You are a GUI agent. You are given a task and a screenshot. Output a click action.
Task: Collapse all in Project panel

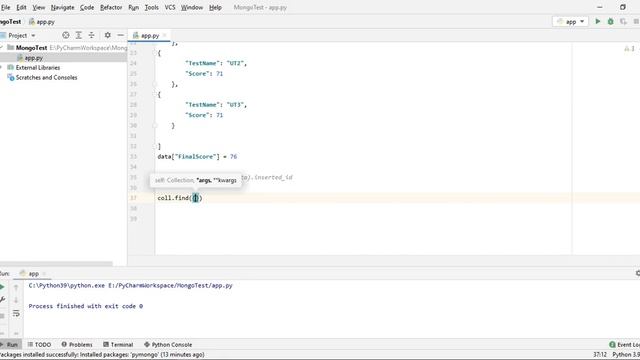point(91,36)
